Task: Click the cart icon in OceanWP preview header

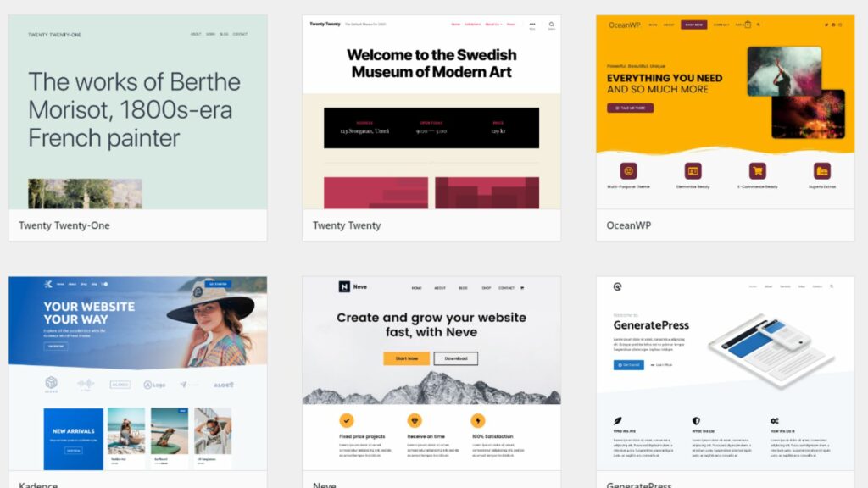Action: [748, 25]
